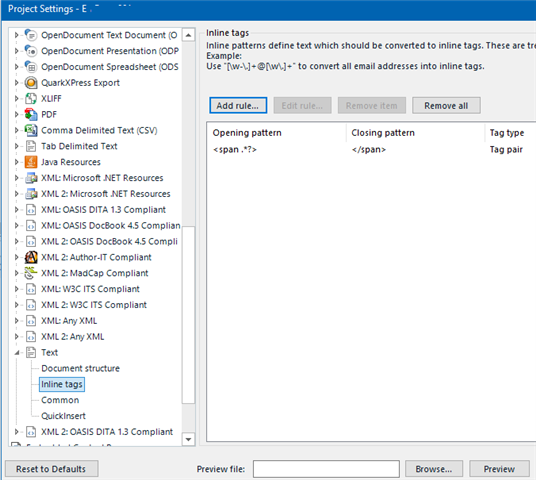536x480 pixels.
Task: Click the Preview button
Action: [499, 469]
